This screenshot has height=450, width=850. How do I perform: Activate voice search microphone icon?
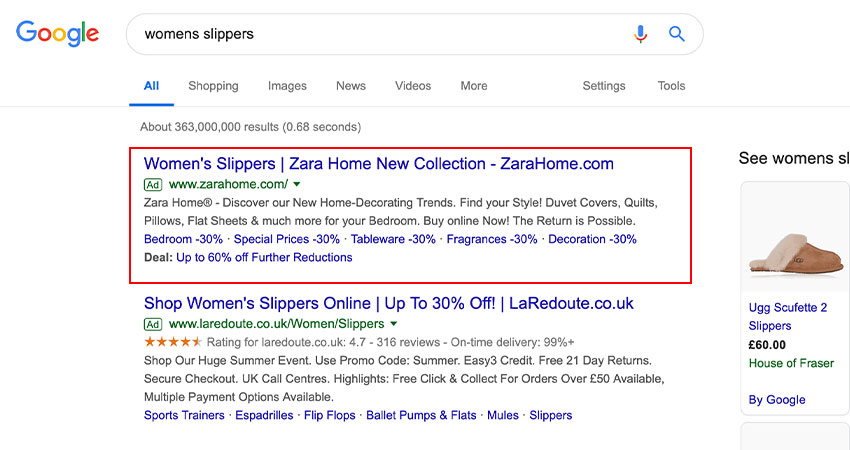coord(640,34)
